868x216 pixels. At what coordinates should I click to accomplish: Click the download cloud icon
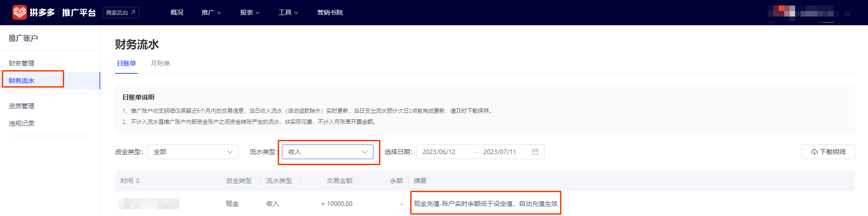tap(814, 152)
